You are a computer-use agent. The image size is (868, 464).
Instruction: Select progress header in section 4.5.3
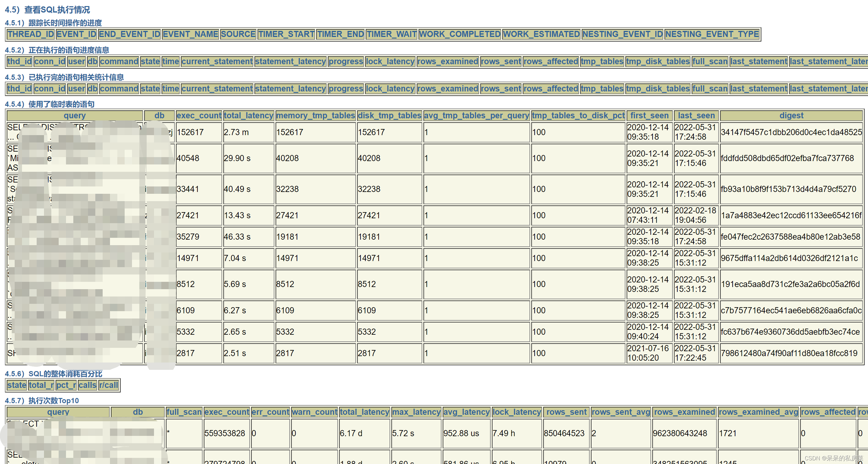[346, 89]
